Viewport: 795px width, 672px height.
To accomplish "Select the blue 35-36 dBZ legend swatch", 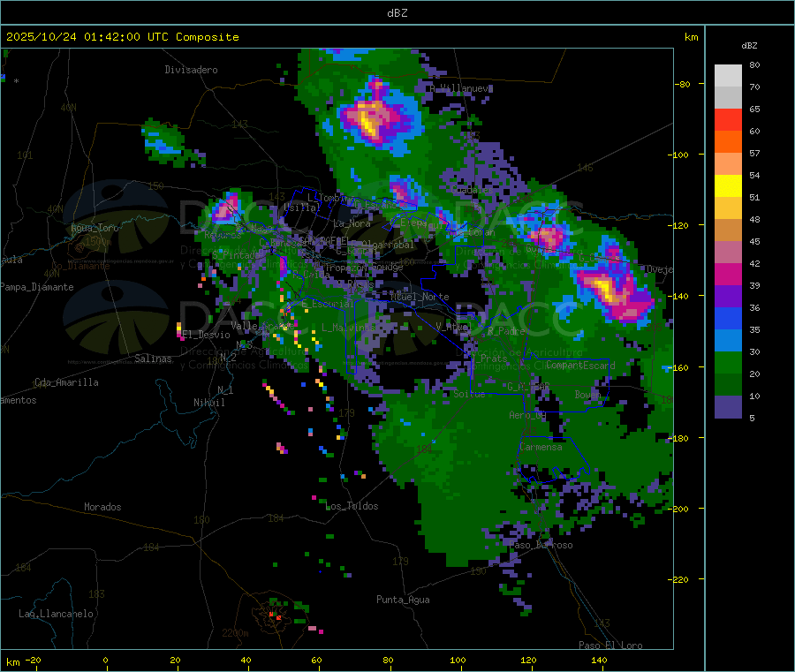I will coord(728,318).
